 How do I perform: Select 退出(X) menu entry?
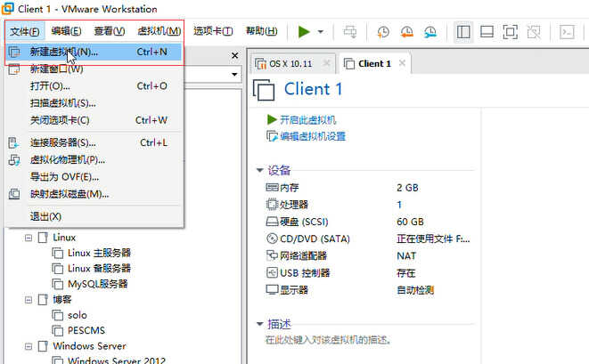(94, 216)
